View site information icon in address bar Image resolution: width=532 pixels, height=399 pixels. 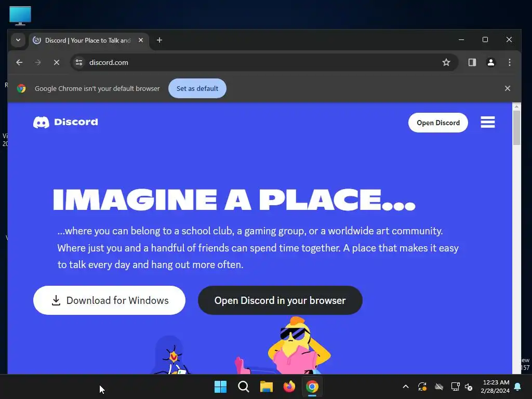click(79, 62)
